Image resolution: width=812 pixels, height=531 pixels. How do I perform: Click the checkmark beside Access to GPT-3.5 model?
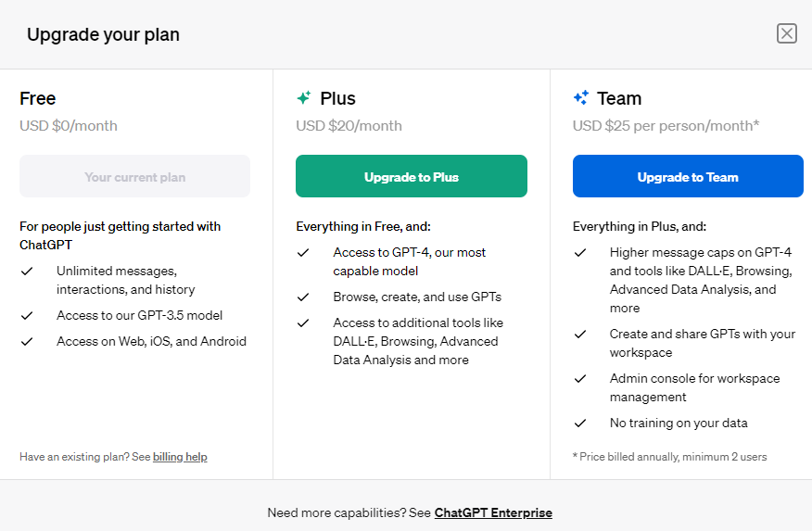click(27, 316)
